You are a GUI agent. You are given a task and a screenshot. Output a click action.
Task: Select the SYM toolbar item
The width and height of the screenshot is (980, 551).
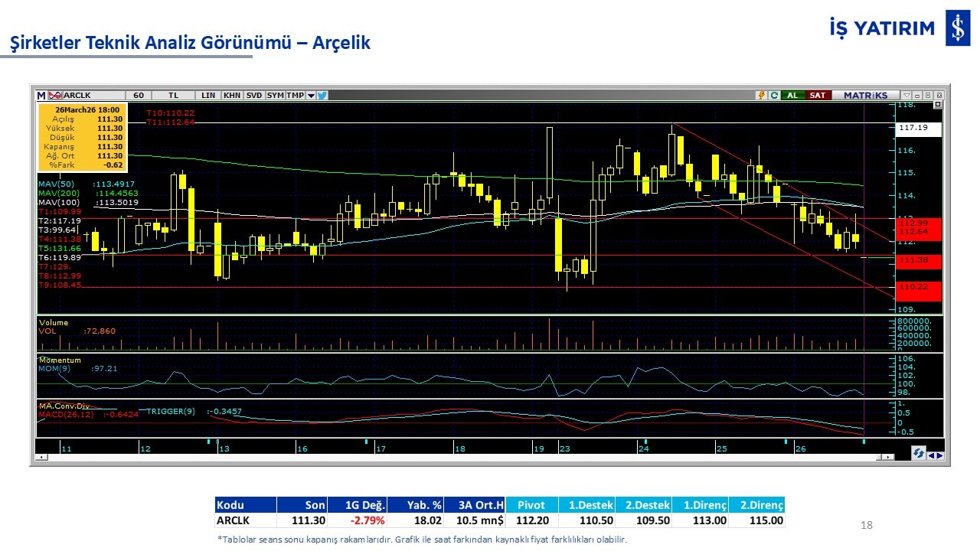point(275,96)
